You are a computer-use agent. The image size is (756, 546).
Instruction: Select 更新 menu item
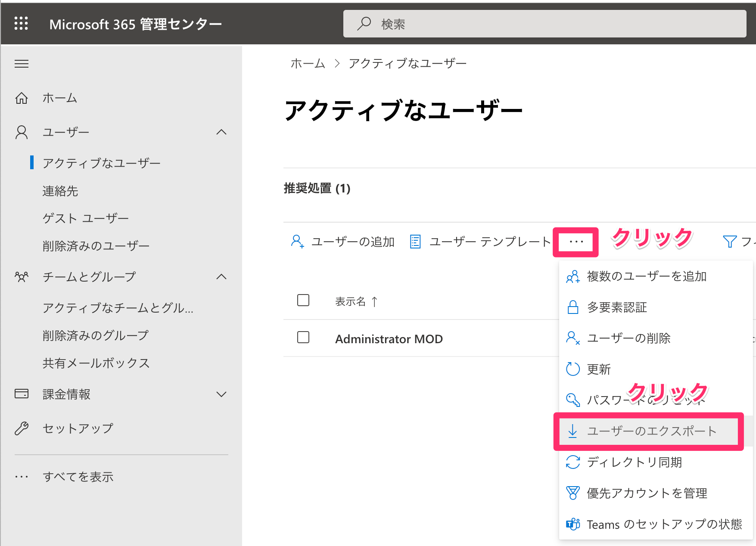pos(656,369)
